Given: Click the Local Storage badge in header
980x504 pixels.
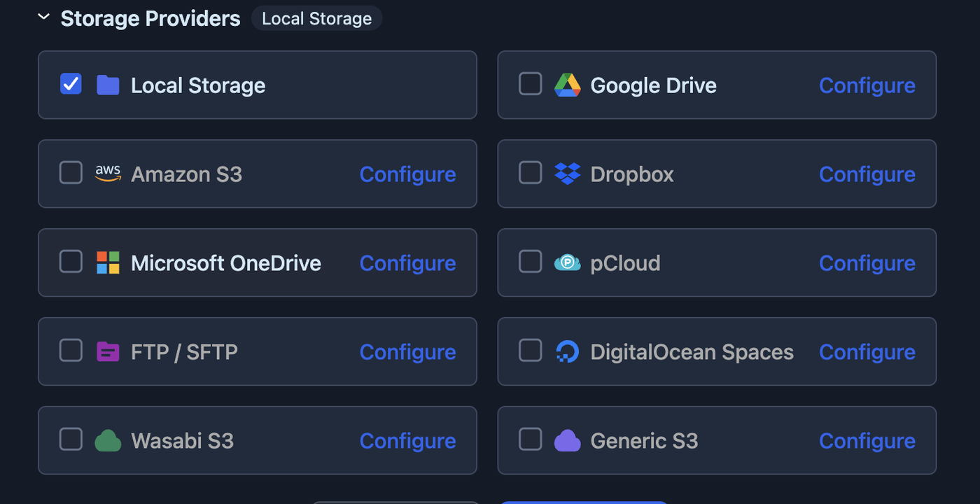Looking at the screenshot, I should pos(316,18).
